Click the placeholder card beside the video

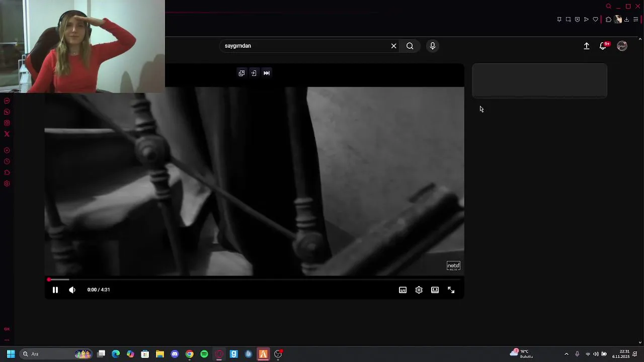(x=539, y=80)
